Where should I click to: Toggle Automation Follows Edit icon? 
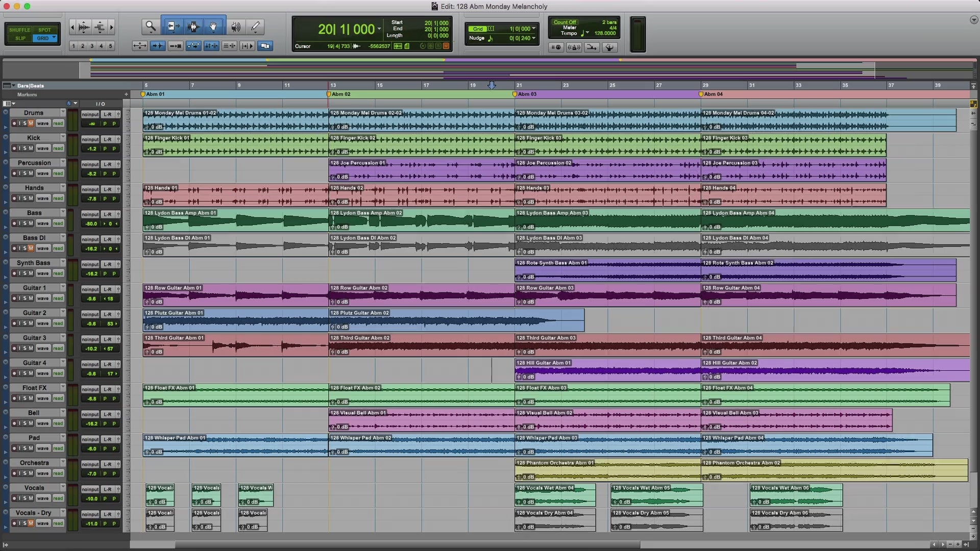click(x=193, y=46)
